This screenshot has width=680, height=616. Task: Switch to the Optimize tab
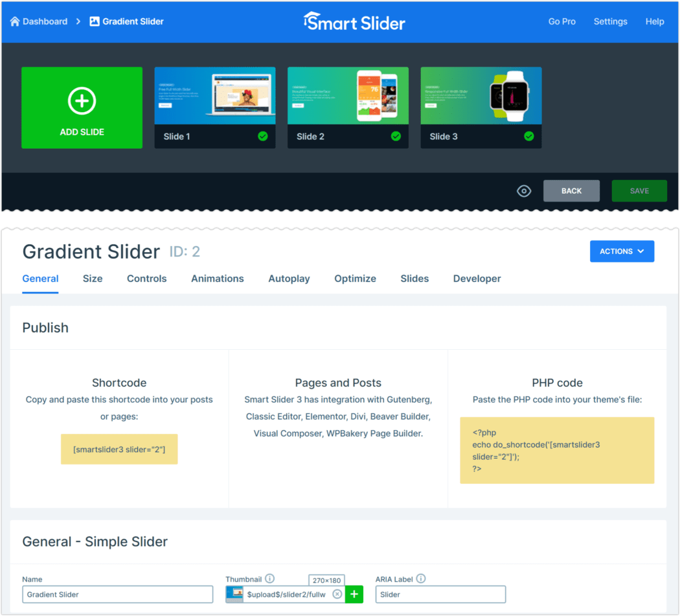tap(355, 279)
